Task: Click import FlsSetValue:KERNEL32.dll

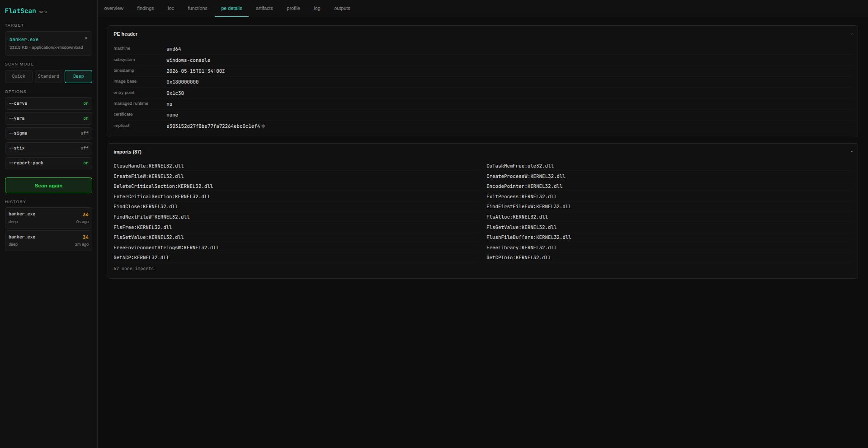Action: pos(148,238)
